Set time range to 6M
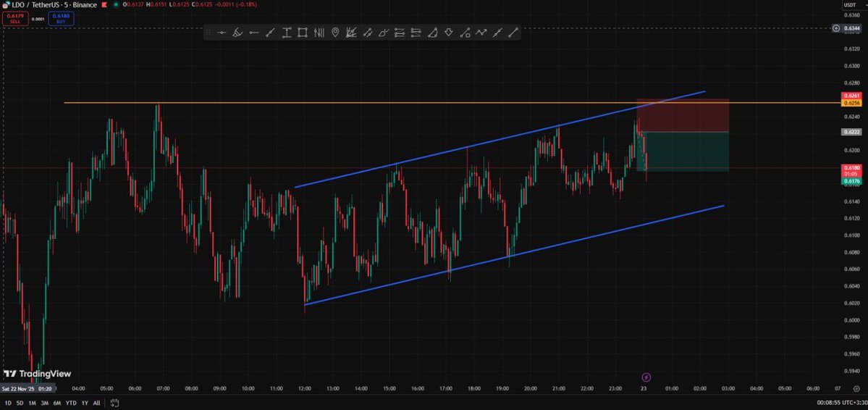 (x=57, y=403)
